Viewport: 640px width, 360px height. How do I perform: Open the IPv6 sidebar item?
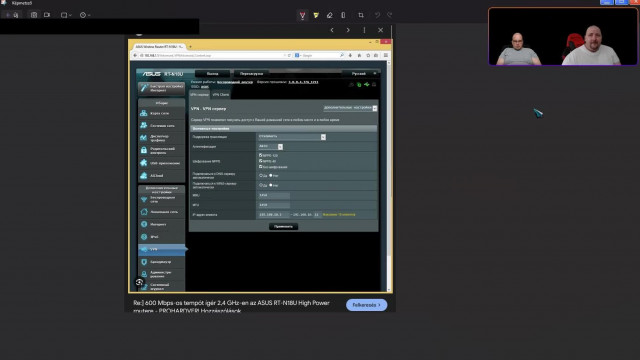coord(162,237)
